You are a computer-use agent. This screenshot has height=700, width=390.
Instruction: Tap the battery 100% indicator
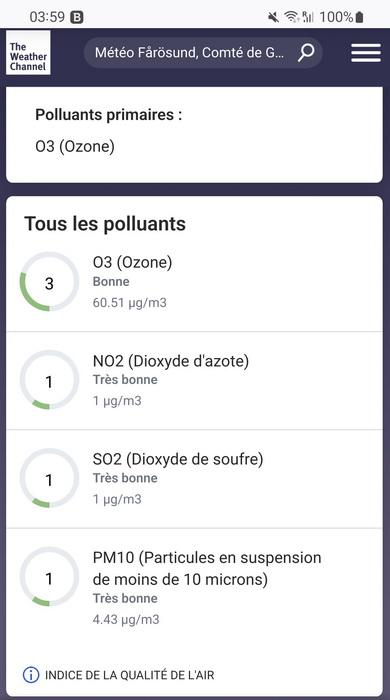click(x=341, y=17)
